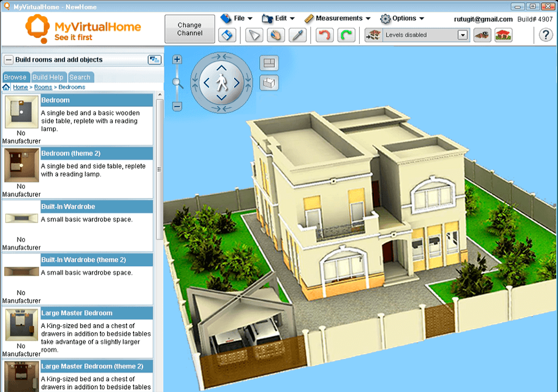Open the Levels disabled dropdown
Image resolution: width=558 pixels, height=392 pixels.
click(x=463, y=35)
